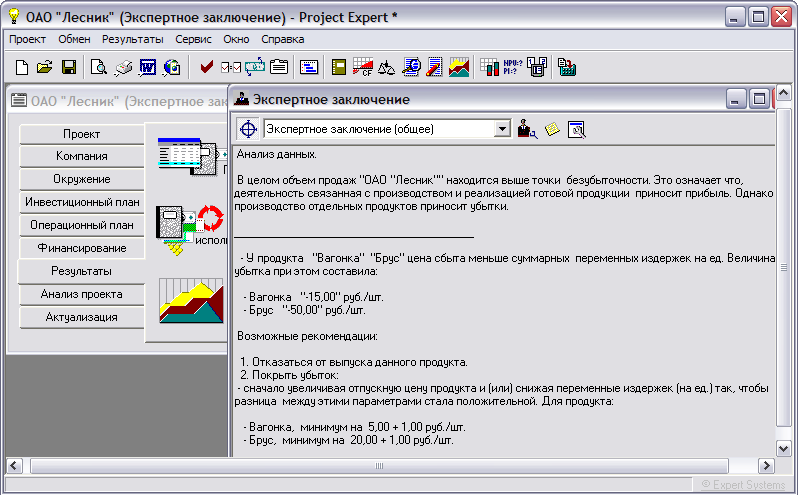
Task: Open the Справка menu
Action: 282,39
